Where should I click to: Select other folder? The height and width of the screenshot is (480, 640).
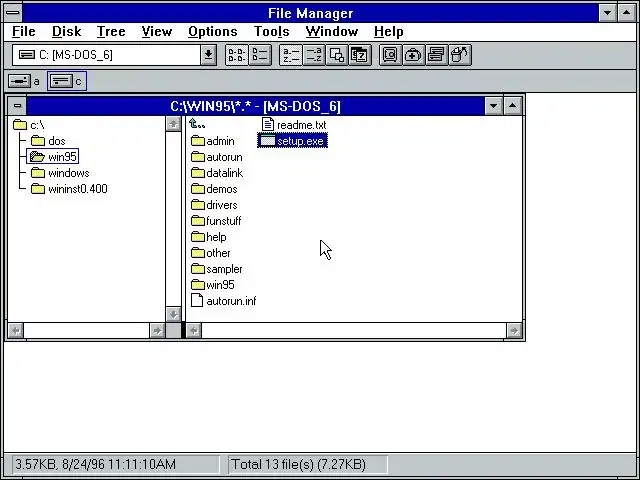pos(211,253)
